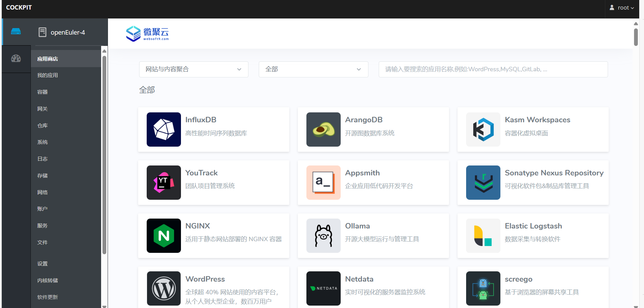Open the 账户 sidebar item
Screen dimensions: 644x308
point(66,209)
